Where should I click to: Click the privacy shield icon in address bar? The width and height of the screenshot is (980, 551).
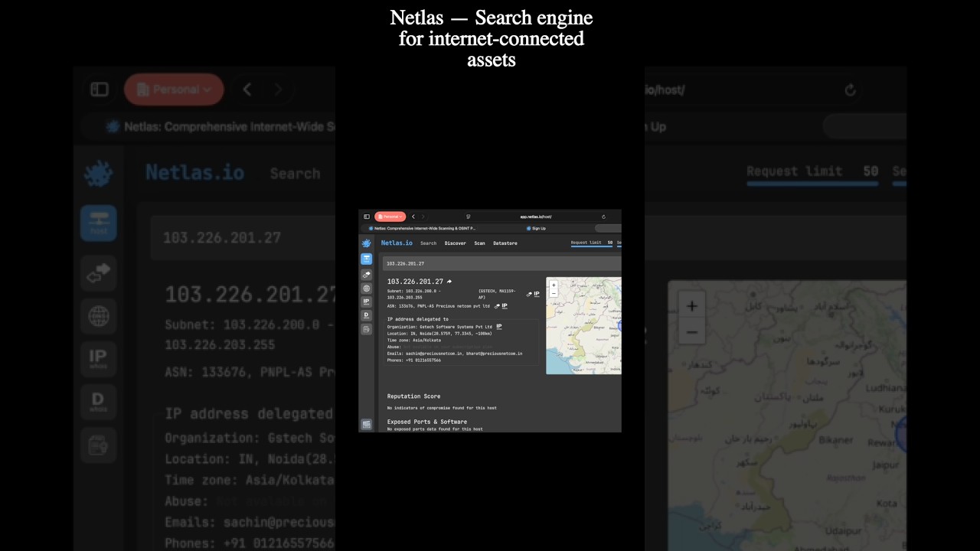point(468,217)
